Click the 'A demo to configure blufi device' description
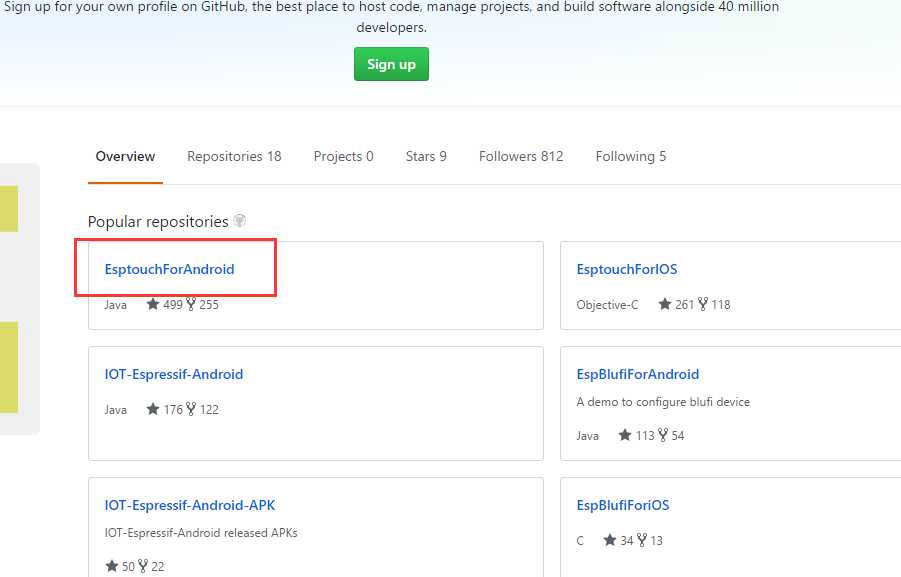The height and width of the screenshot is (577, 901). pyautogui.click(x=663, y=402)
